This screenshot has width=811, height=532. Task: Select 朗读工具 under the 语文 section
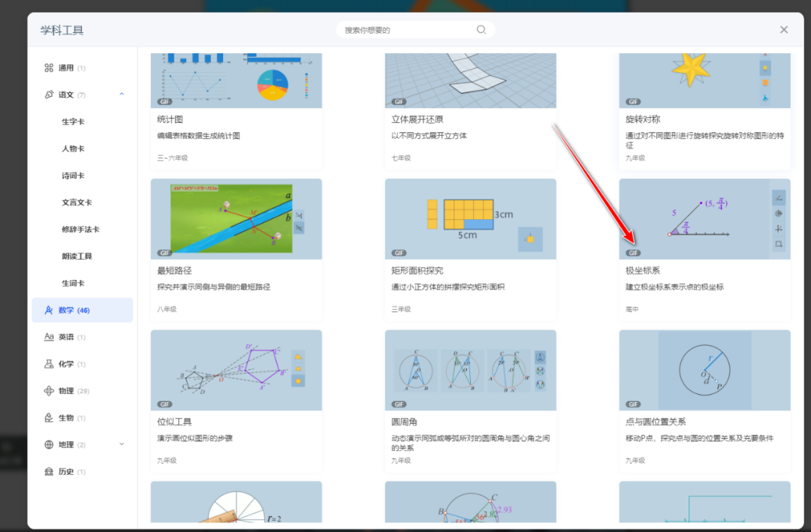[76, 256]
